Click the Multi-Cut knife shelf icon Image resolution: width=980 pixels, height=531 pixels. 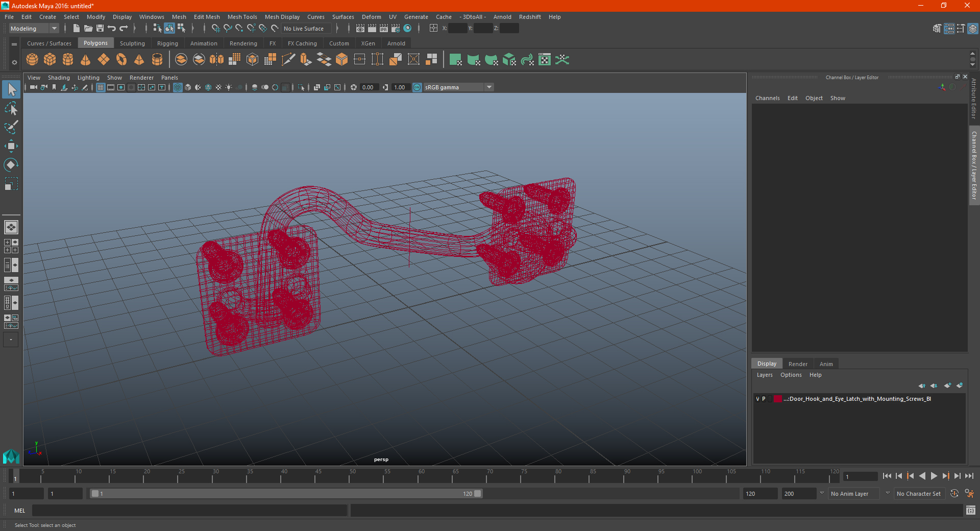[288, 60]
